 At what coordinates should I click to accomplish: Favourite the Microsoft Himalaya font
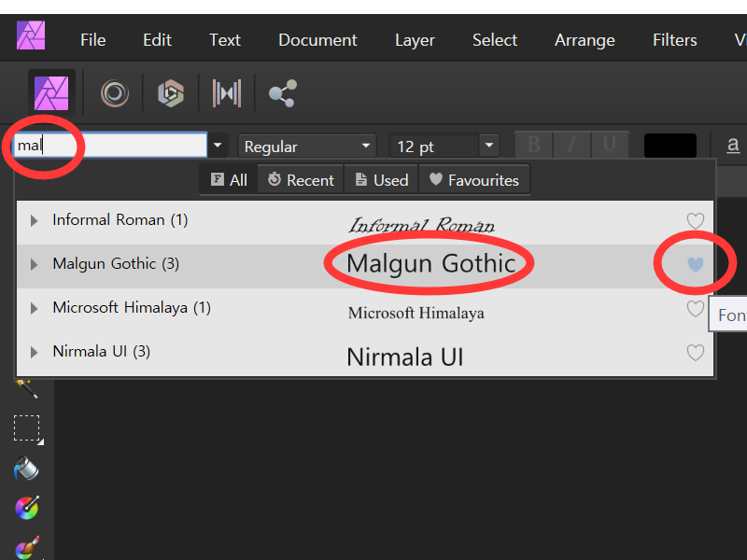click(x=695, y=309)
